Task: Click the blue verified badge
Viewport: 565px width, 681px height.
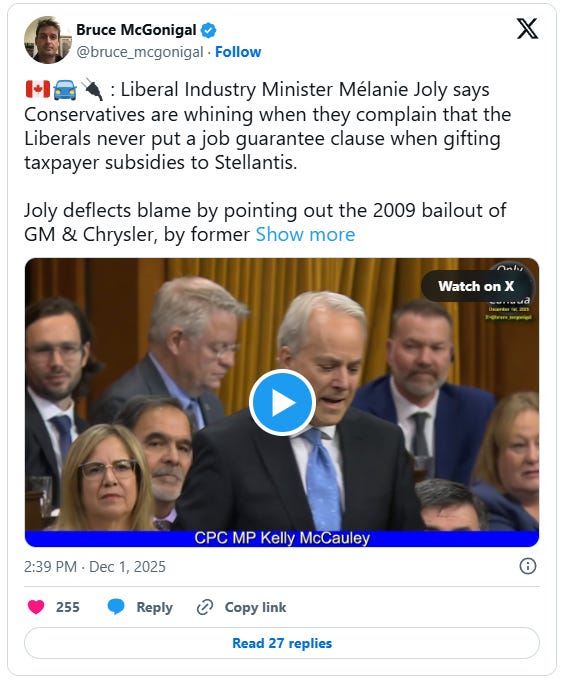Action: click(208, 30)
